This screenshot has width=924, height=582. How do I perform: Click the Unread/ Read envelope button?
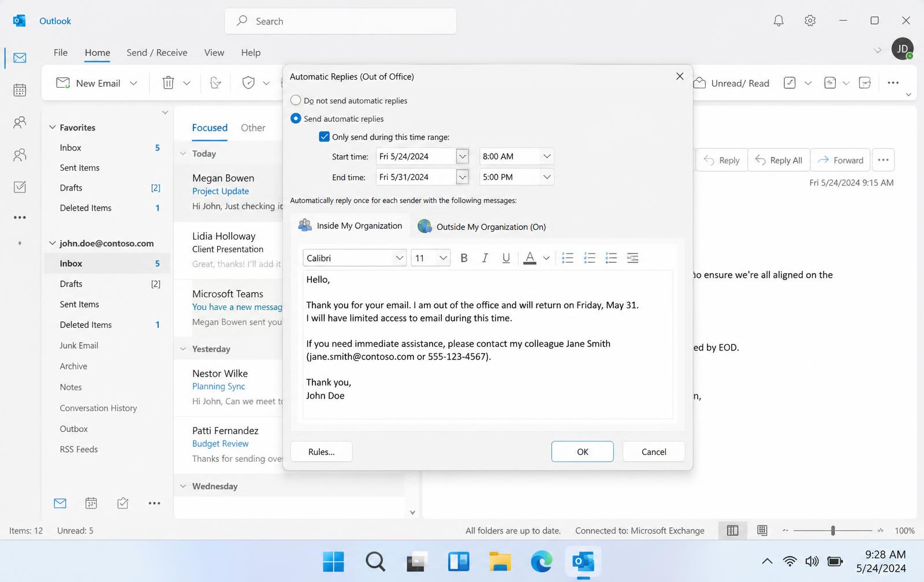731,83
